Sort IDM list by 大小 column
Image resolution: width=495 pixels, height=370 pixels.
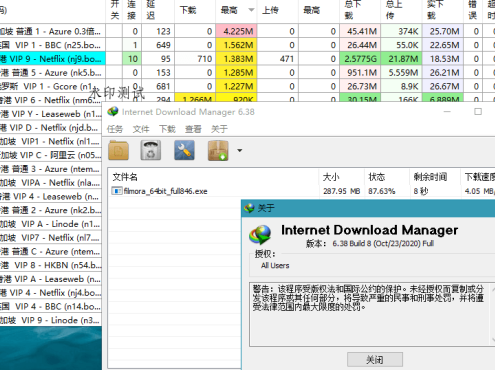click(x=342, y=177)
